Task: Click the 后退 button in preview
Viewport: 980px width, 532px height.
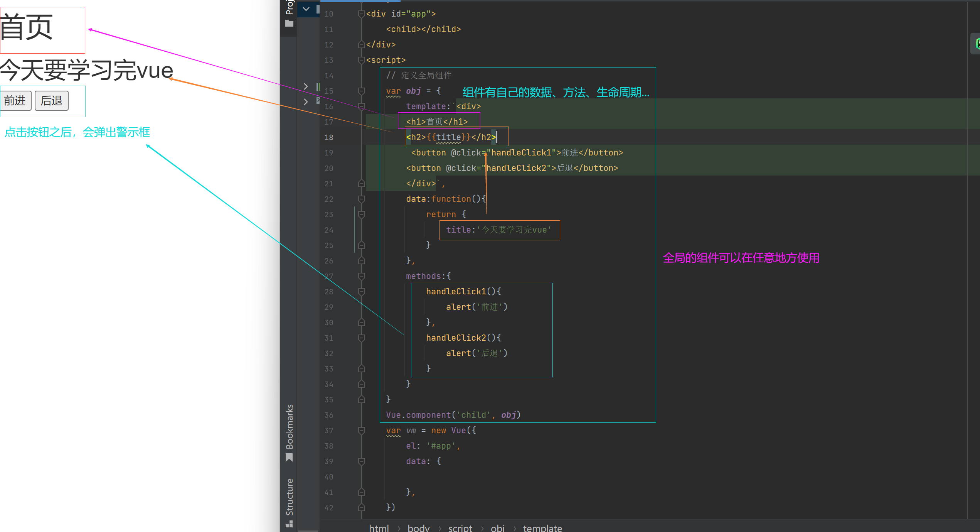Action: tap(52, 101)
